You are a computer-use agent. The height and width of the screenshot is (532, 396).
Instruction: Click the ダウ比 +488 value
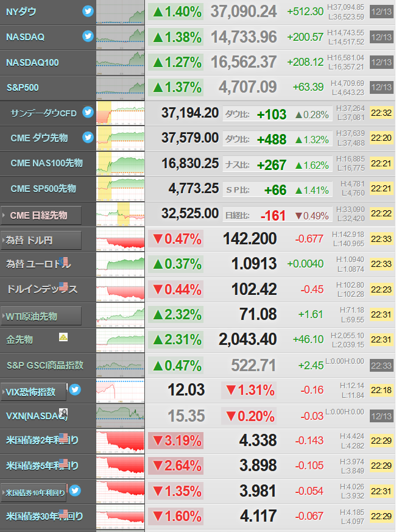[272, 140]
